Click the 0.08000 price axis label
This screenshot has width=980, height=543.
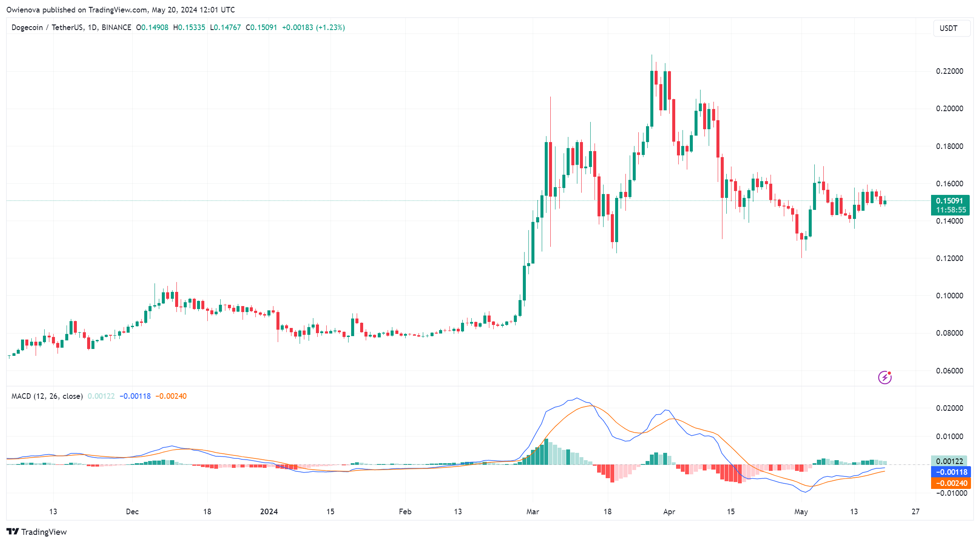pyautogui.click(x=950, y=333)
